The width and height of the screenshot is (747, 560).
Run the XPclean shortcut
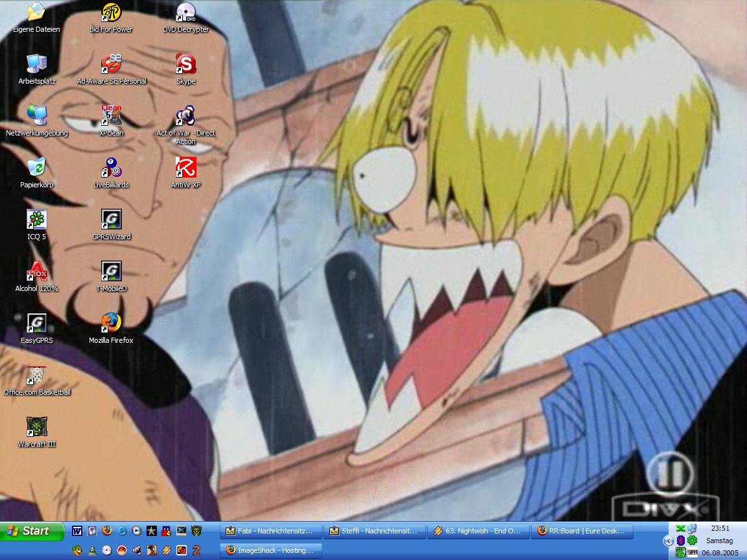[111, 121]
